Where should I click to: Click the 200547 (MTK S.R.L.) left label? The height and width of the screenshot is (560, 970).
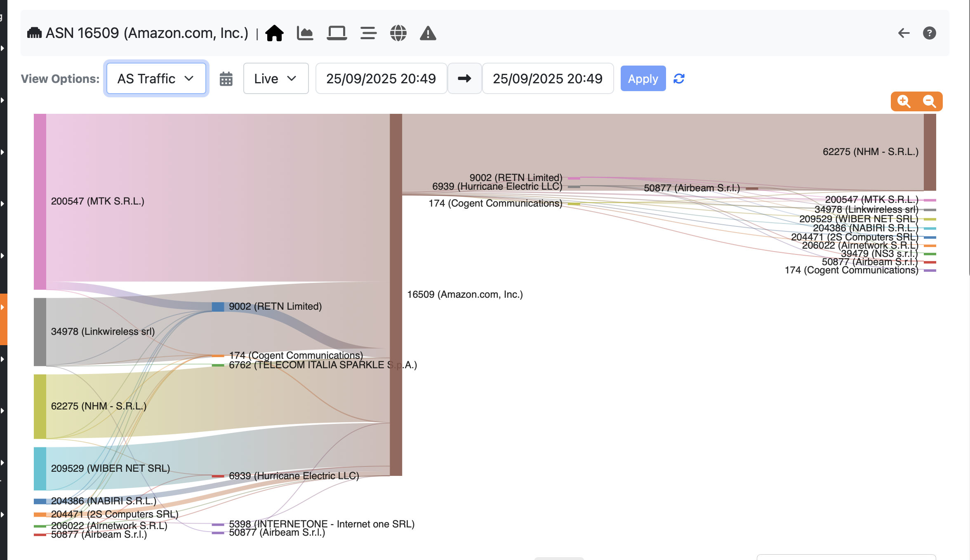[x=98, y=201]
